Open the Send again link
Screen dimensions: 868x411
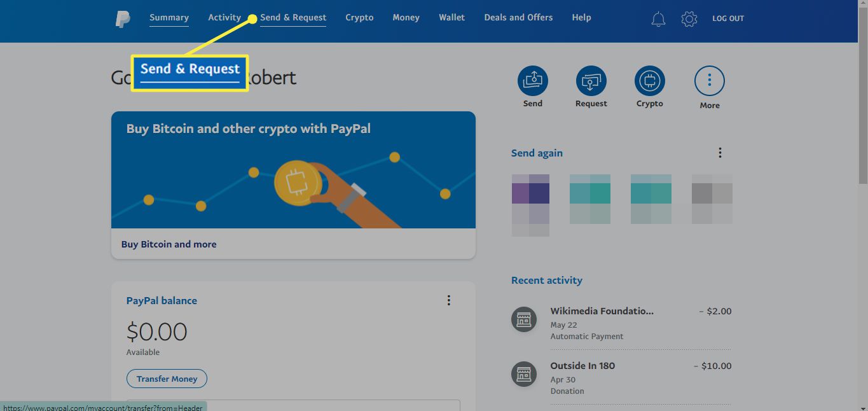point(537,153)
